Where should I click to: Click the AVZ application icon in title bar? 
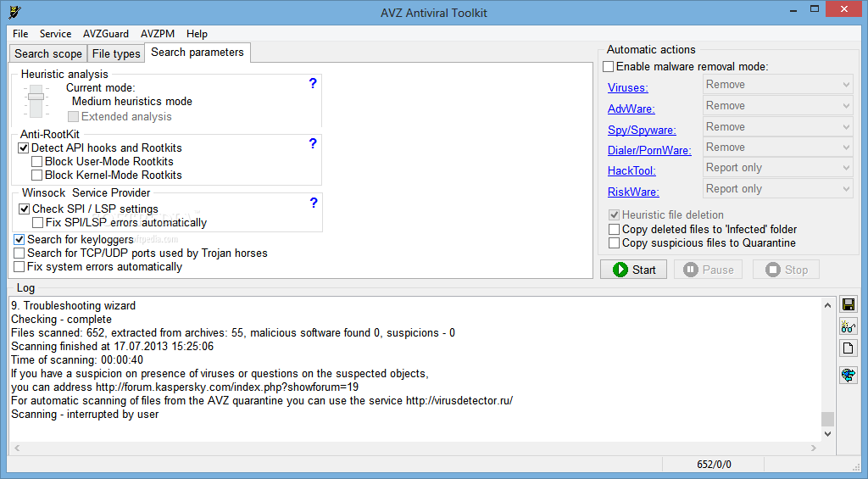15,12
